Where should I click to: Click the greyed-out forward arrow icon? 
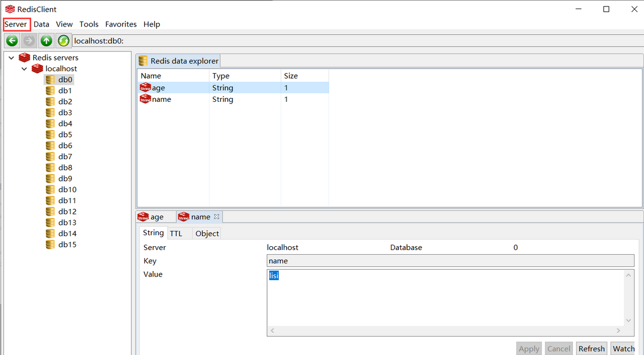pyautogui.click(x=29, y=40)
